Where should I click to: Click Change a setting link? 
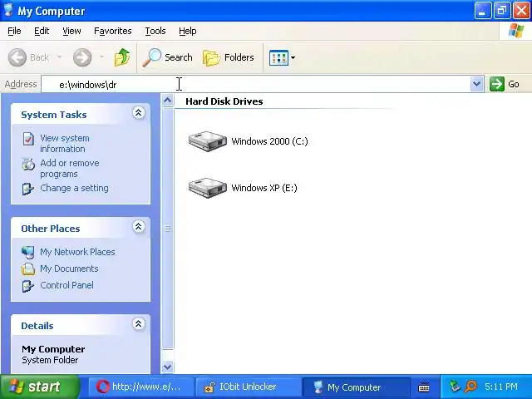[74, 188]
